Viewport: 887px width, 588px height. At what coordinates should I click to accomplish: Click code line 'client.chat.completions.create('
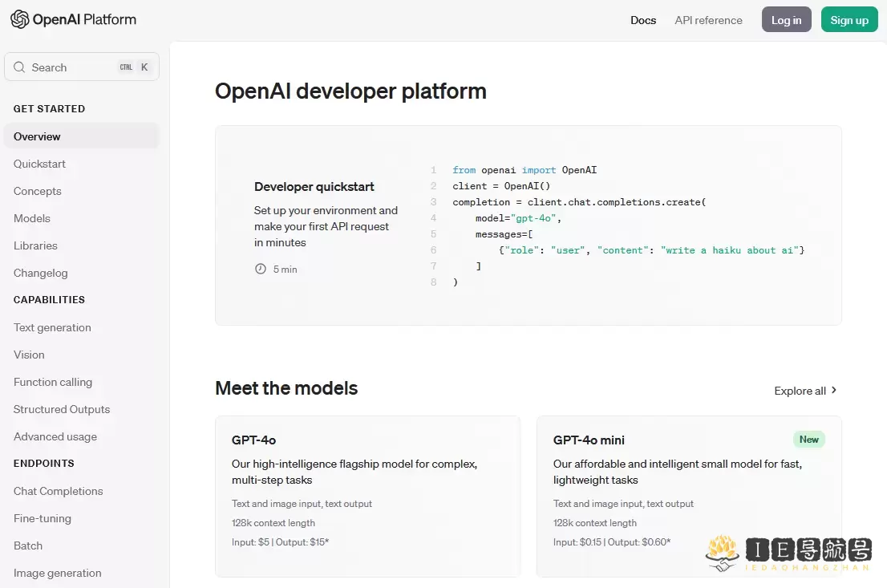[x=617, y=202]
